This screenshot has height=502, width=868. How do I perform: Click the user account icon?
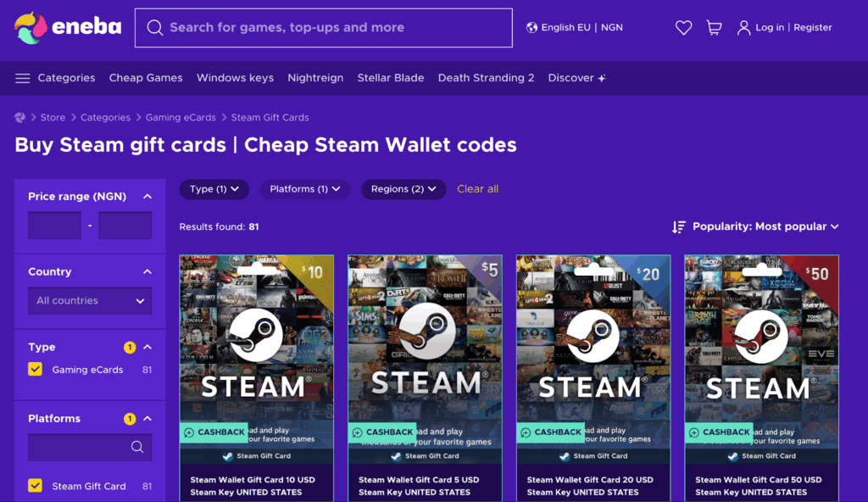[x=743, y=28]
